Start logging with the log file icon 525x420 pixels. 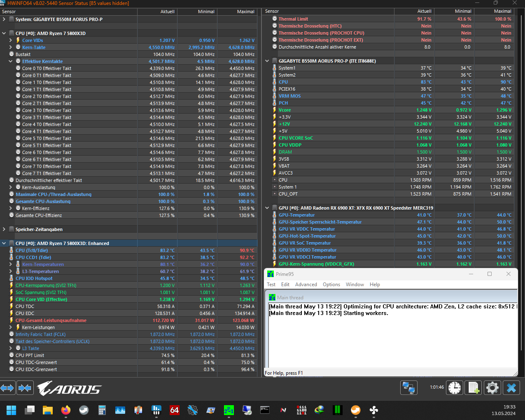[474, 388]
